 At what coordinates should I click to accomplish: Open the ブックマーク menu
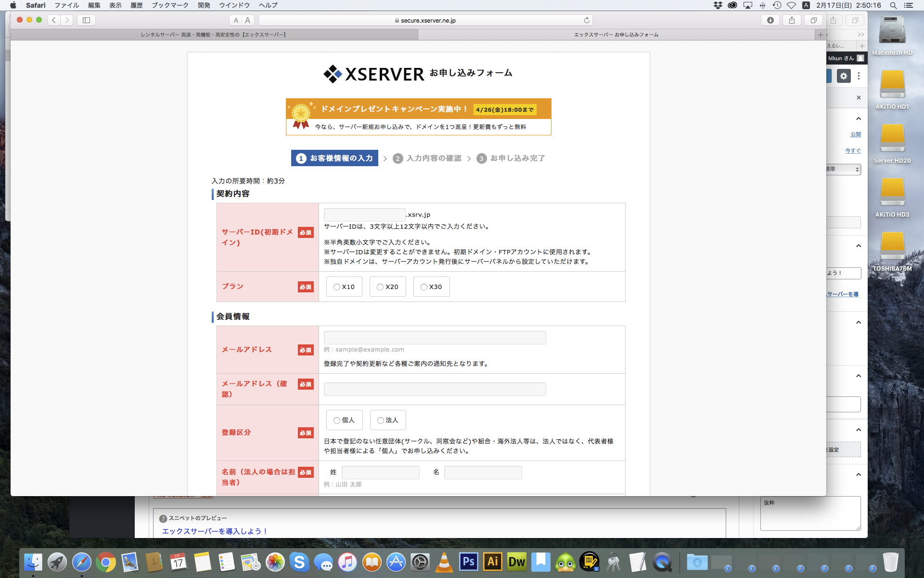pyautogui.click(x=170, y=5)
